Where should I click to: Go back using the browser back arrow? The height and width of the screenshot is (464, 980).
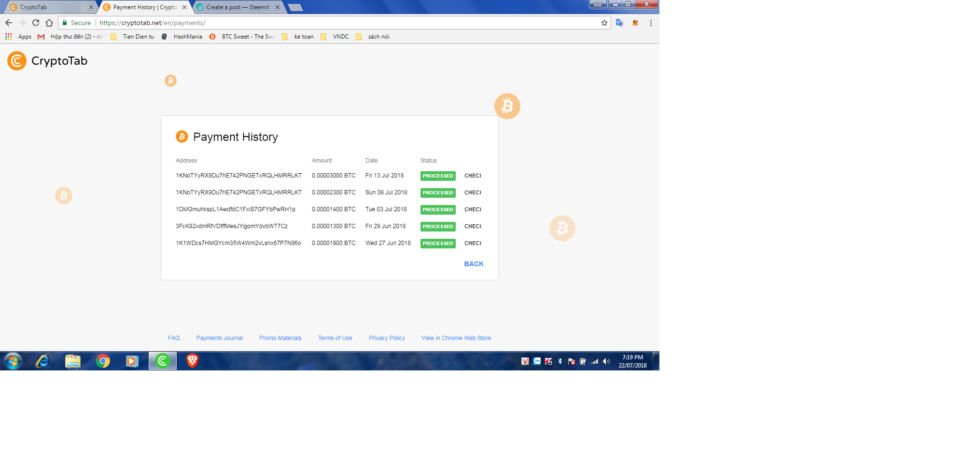tap(9, 23)
